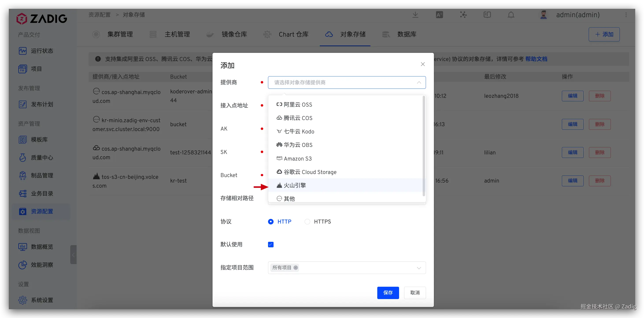Image resolution: width=644 pixels, height=318 pixels.
Task: Open the 帮助文档 help link
Action: coord(536,59)
